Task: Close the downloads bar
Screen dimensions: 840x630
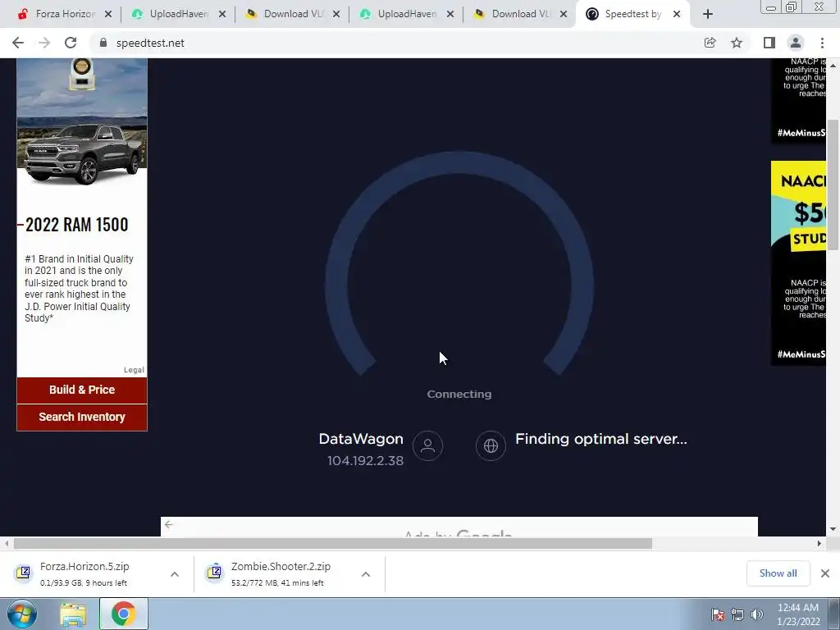Action: click(825, 573)
